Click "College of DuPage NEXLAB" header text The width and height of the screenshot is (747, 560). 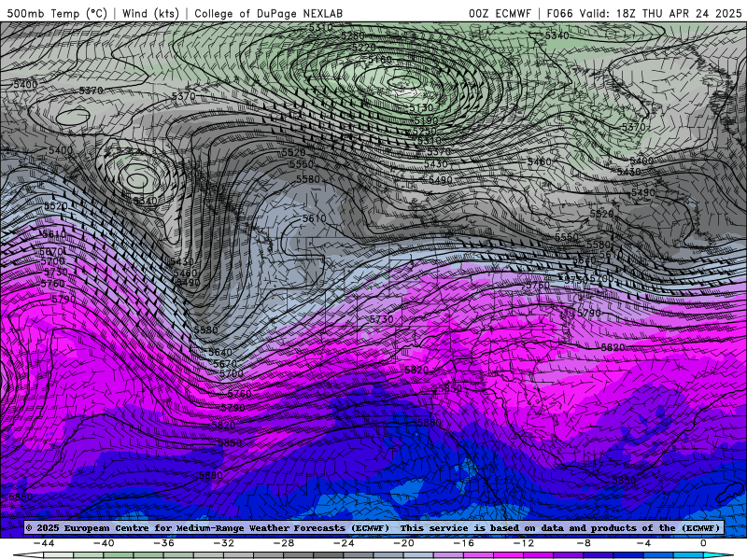(268, 13)
